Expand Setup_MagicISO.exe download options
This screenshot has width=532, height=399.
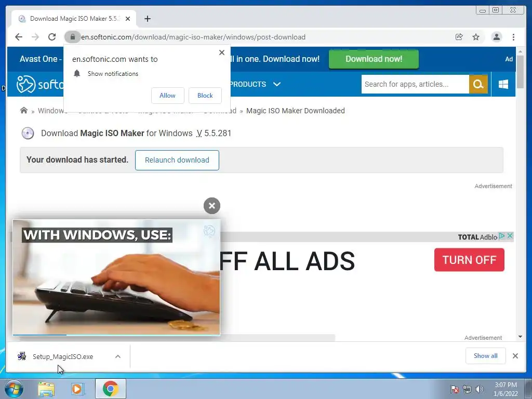coord(118,356)
